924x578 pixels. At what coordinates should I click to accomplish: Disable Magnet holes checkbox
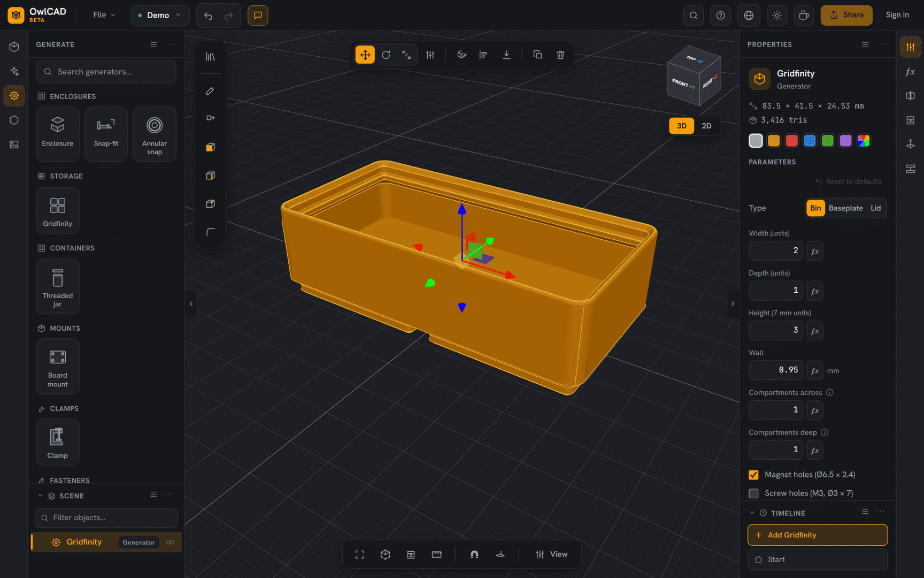(753, 475)
